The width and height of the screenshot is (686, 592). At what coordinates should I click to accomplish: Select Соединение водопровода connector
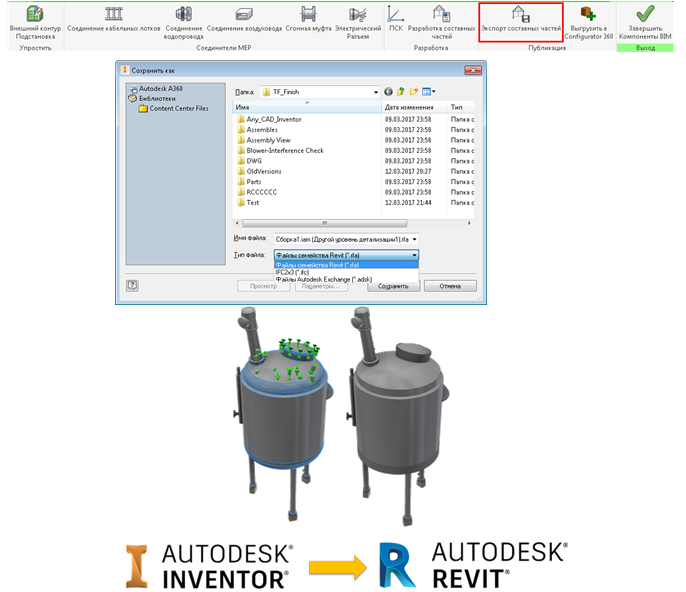184,22
